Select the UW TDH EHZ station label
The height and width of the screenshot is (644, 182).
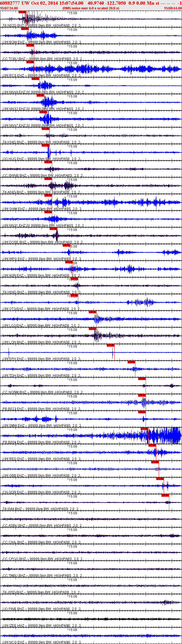pyautogui.click(x=42, y=376)
